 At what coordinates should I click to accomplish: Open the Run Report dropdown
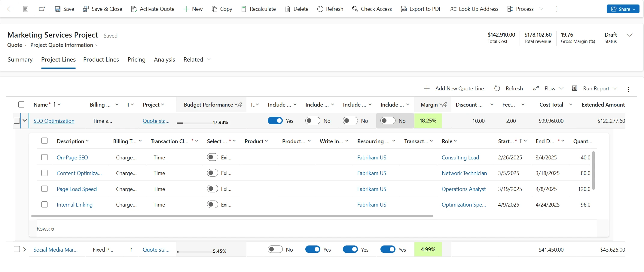tap(615, 89)
